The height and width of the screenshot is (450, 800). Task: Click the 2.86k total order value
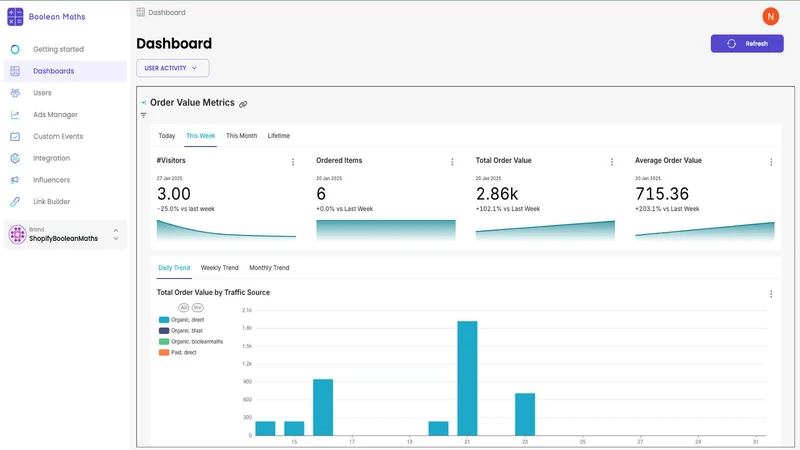[x=497, y=194]
